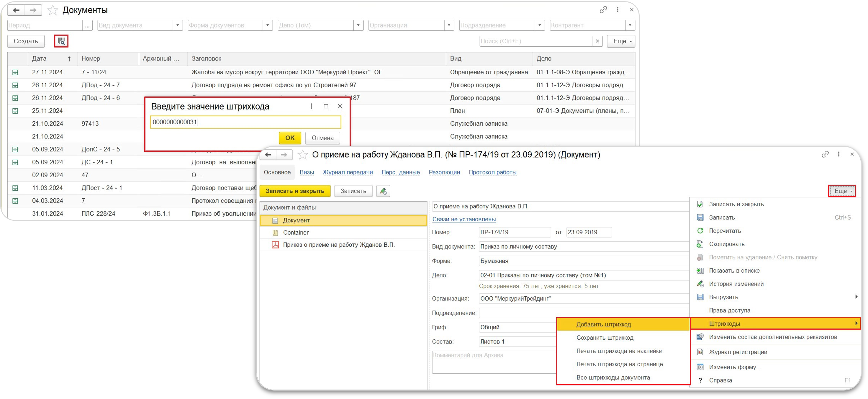Open the Еще menu in the Документы list
The height and width of the screenshot is (399, 868).
click(x=621, y=41)
